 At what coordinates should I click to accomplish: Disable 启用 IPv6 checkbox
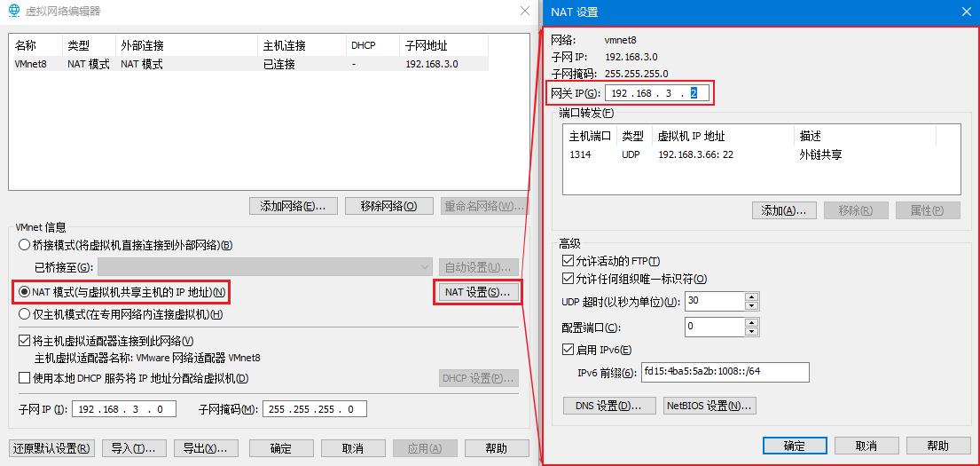[568, 350]
